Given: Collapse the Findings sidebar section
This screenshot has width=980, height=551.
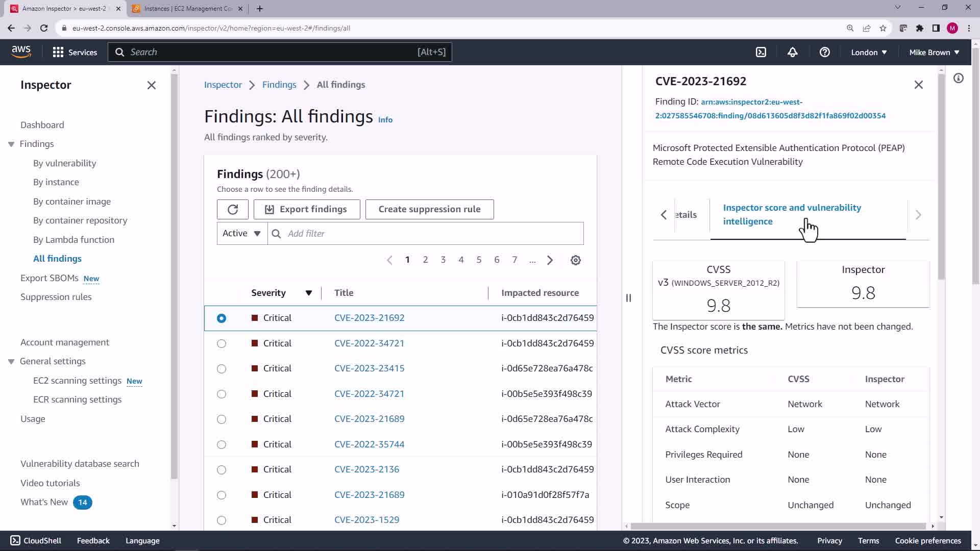Looking at the screenshot, I should coord(11,144).
